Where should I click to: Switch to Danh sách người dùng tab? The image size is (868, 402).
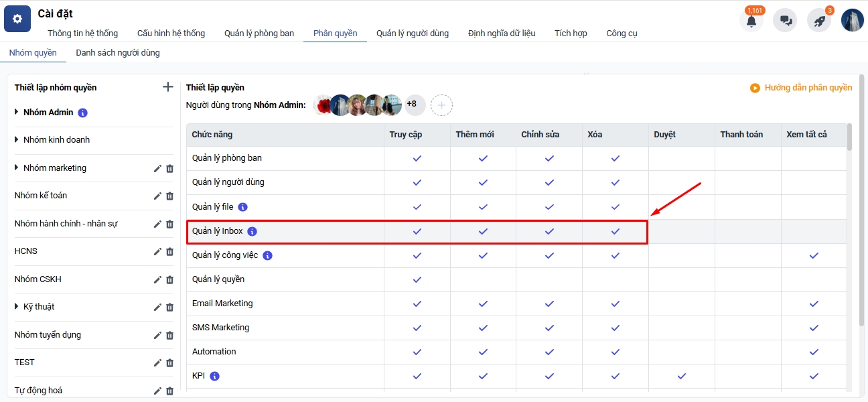pyautogui.click(x=117, y=52)
